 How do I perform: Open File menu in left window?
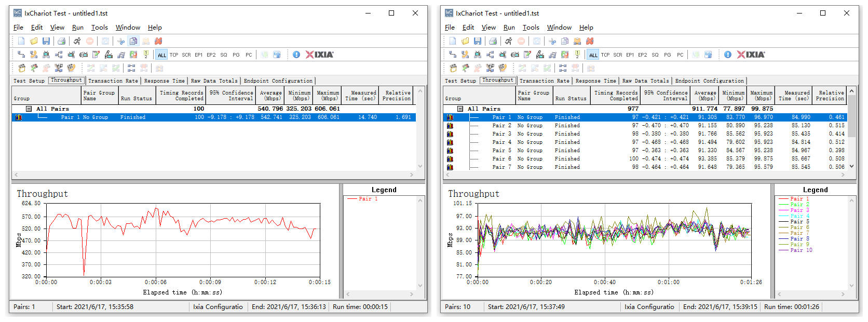coord(18,28)
